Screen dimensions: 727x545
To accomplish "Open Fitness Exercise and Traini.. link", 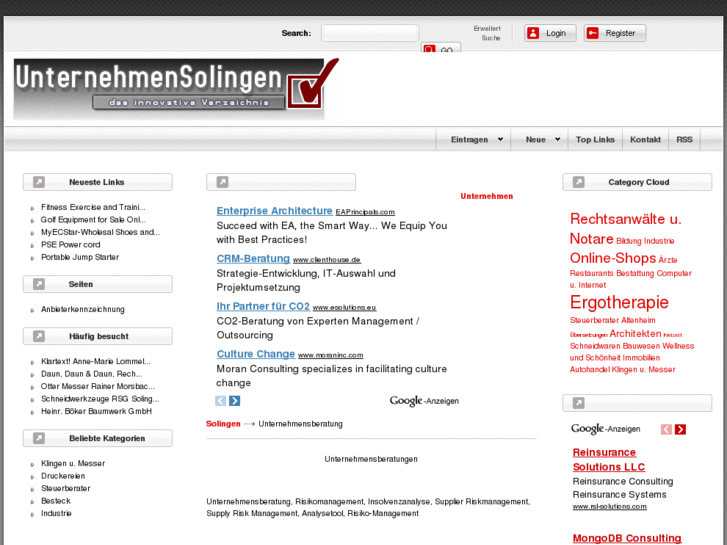I will tap(93, 207).
